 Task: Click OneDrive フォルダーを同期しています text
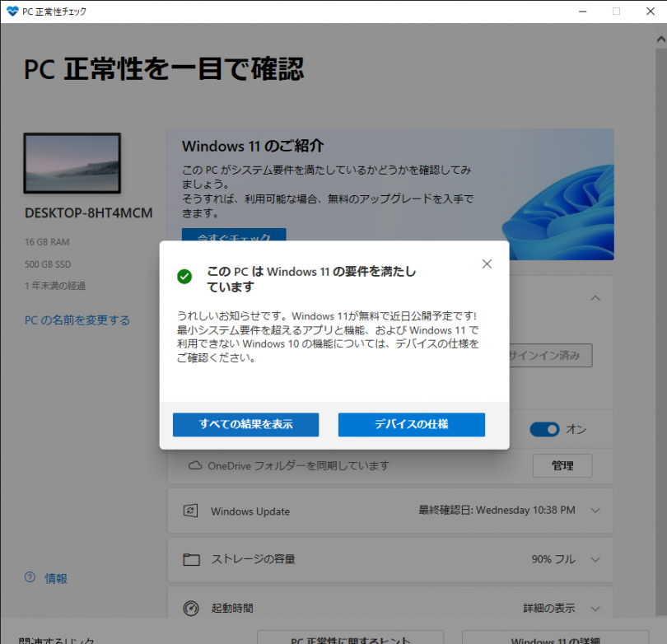click(x=298, y=466)
